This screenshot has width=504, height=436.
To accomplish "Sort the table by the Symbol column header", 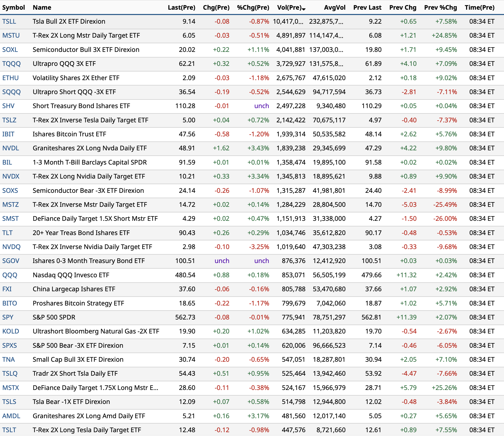I will tap(13, 7).
